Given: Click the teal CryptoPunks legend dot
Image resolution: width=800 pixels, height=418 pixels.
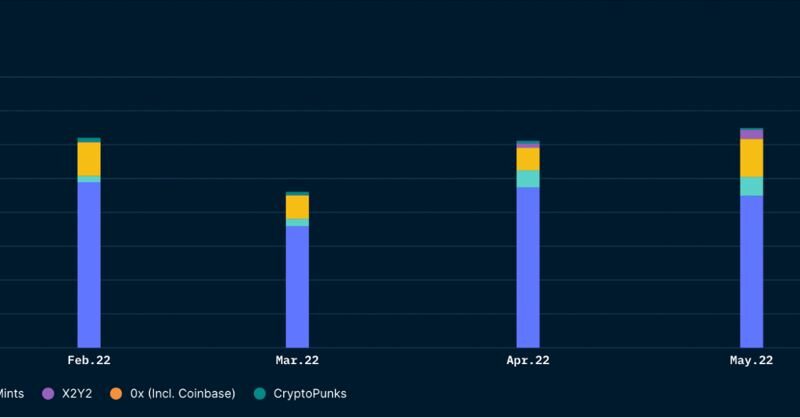Looking at the screenshot, I should pos(260,394).
